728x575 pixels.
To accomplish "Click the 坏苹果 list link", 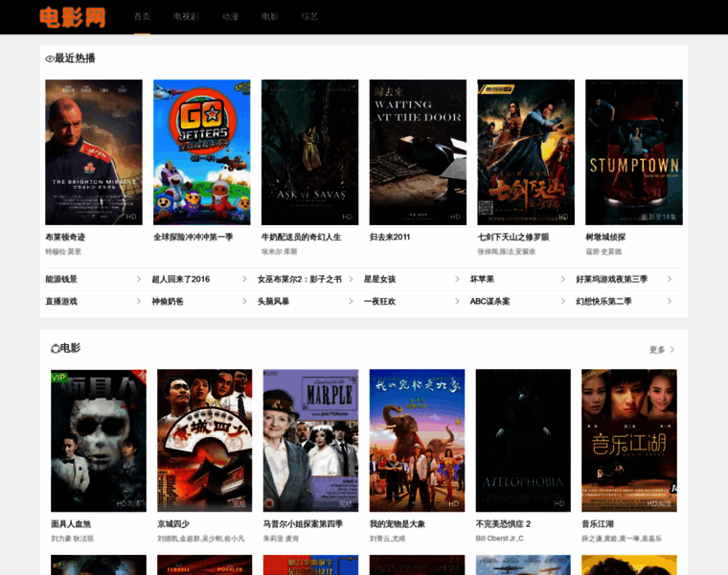I will (482, 279).
